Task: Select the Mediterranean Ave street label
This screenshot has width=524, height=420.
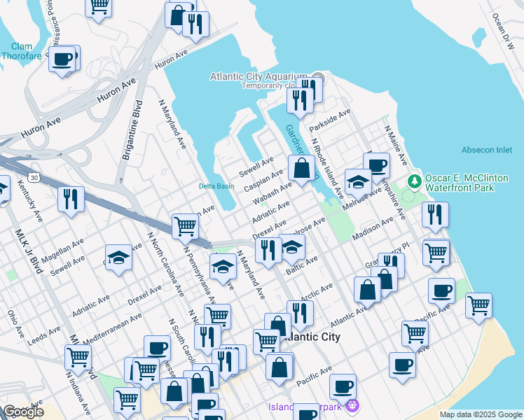Action: [112, 328]
